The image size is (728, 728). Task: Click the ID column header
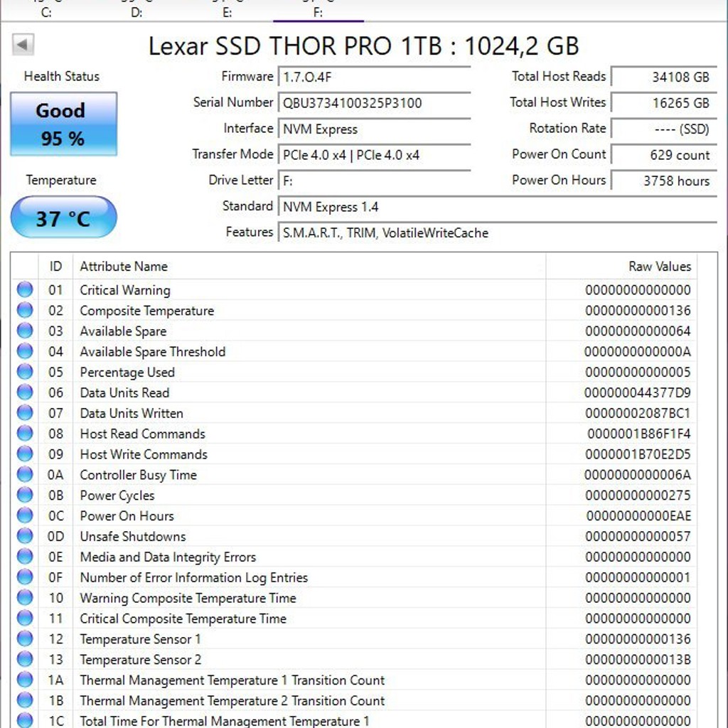coord(55,266)
